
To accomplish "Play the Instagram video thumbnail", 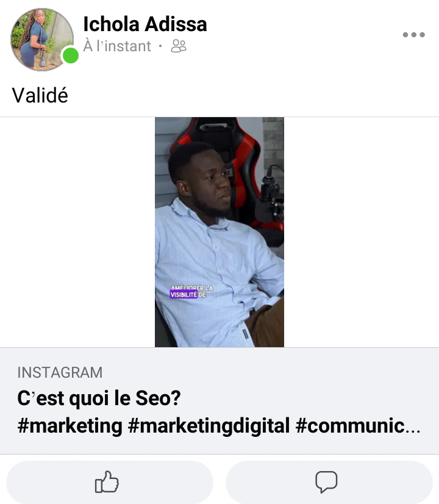I will pos(220,232).
